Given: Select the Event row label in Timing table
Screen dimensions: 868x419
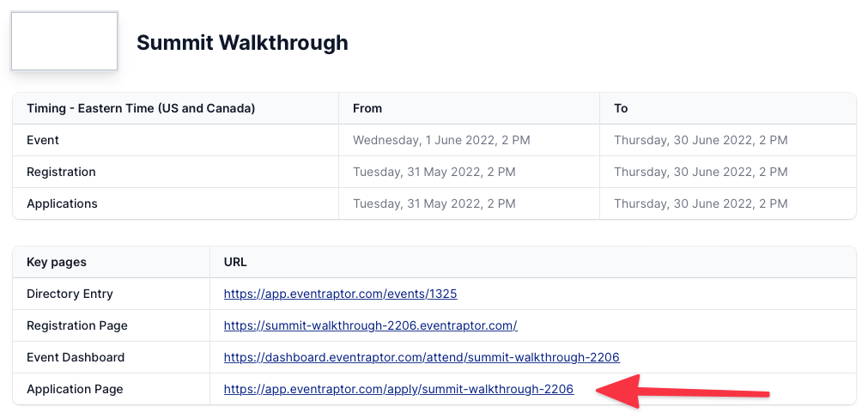Looking at the screenshot, I should pos(43,140).
